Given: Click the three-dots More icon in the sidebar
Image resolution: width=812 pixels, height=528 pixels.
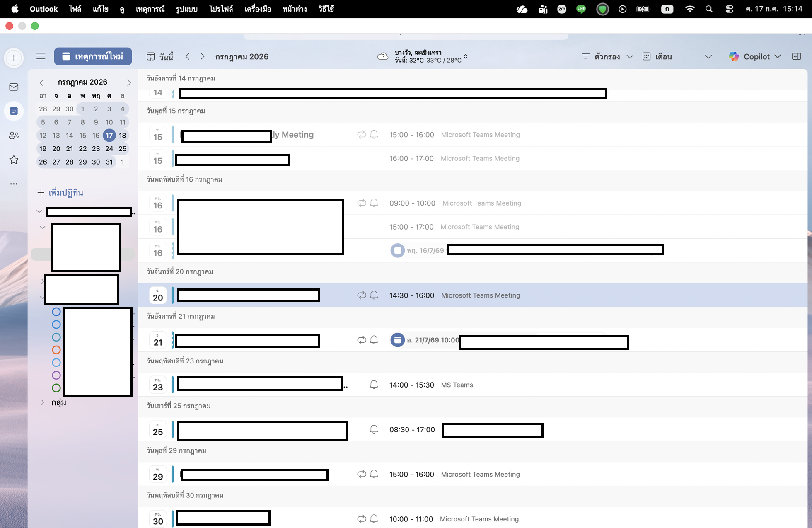Looking at the screenshot, I should tap(14, 184).
